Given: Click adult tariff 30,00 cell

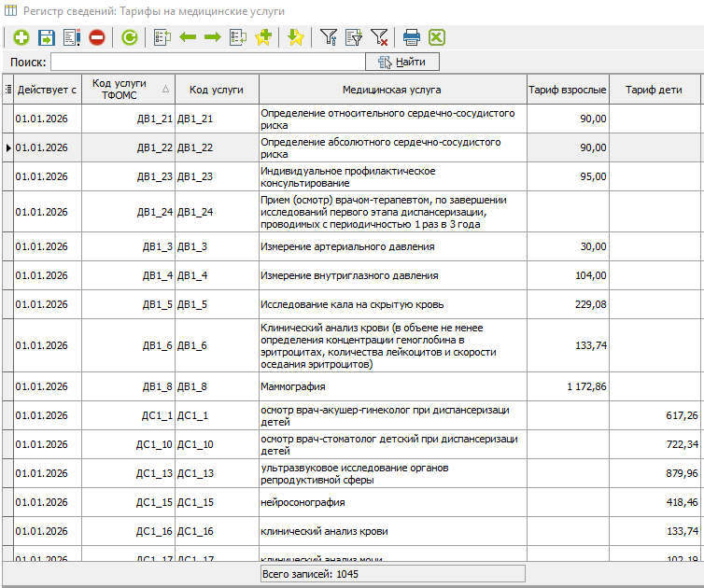Looking at the screenshot, I should tap(568, 246).
